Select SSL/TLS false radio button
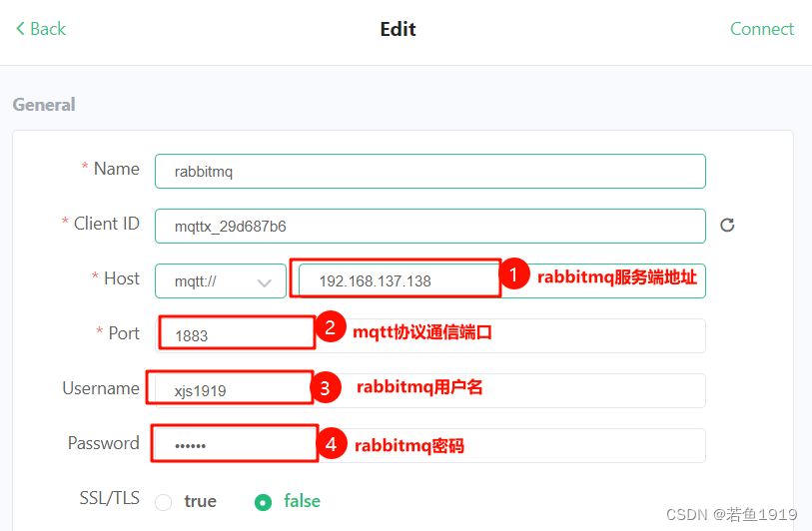 tap(263, 502)
